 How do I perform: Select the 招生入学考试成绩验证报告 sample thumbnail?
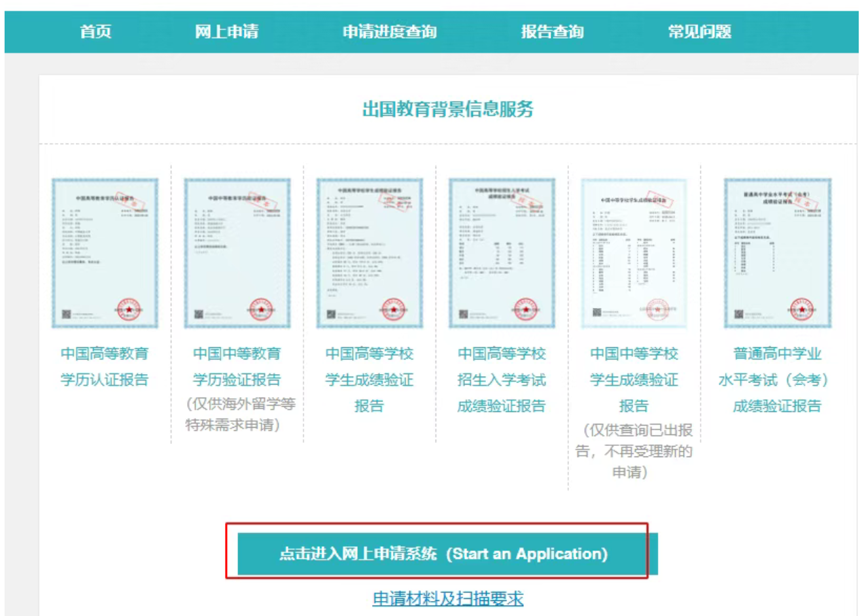[502, 252]
